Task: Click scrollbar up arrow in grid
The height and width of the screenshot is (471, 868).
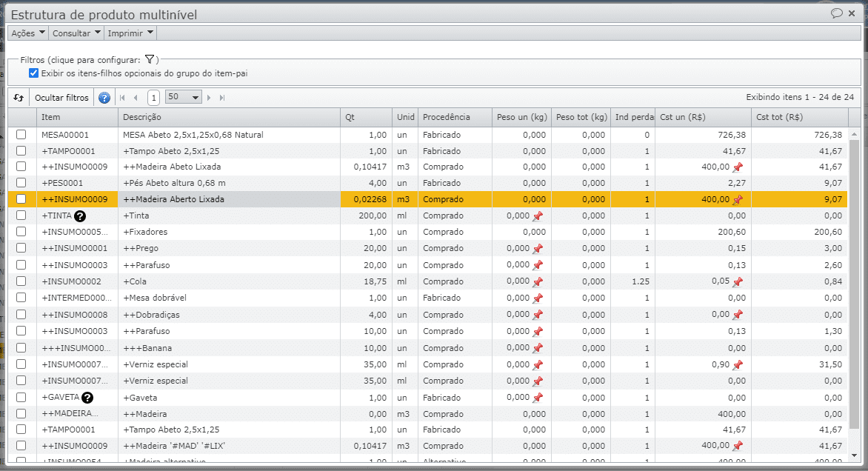Action: pos(854,134)
